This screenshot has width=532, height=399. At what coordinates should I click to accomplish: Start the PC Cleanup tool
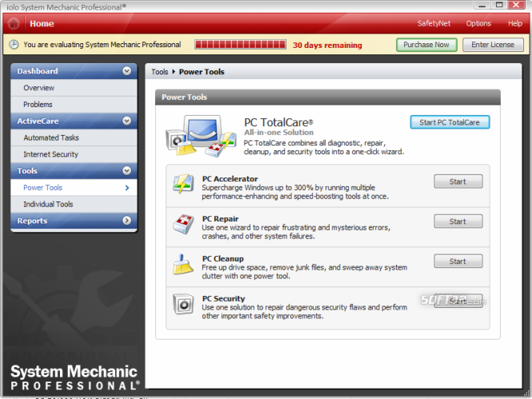(x=458, y=261)
